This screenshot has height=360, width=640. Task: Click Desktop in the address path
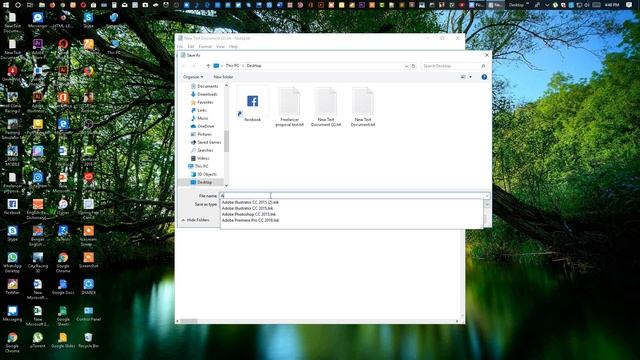[x=254, y=66]
